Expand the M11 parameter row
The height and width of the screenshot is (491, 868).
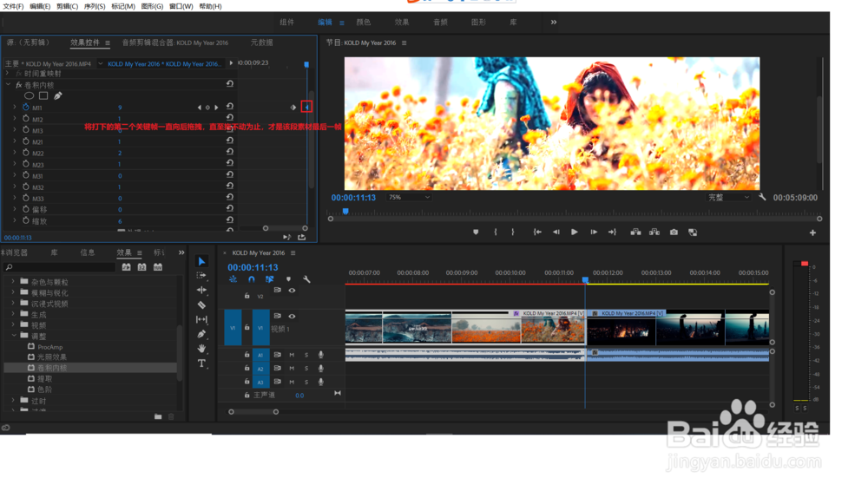tap(15, 107)
